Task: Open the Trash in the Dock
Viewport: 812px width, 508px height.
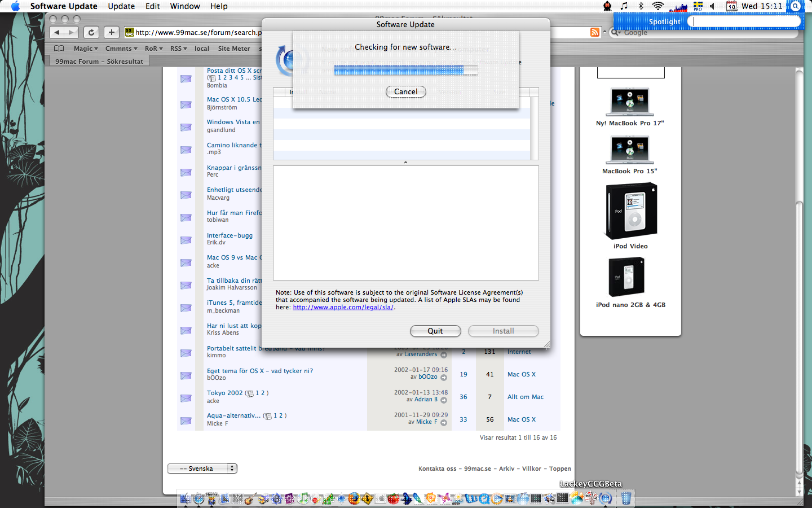Action: click(626, 498)
